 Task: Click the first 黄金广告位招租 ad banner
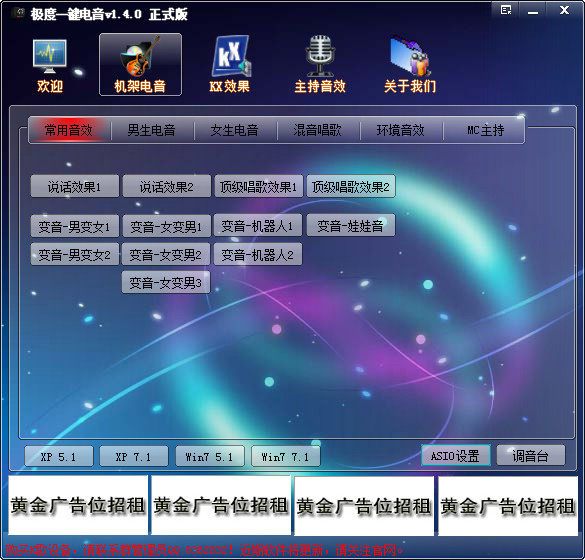click(78, 505)
